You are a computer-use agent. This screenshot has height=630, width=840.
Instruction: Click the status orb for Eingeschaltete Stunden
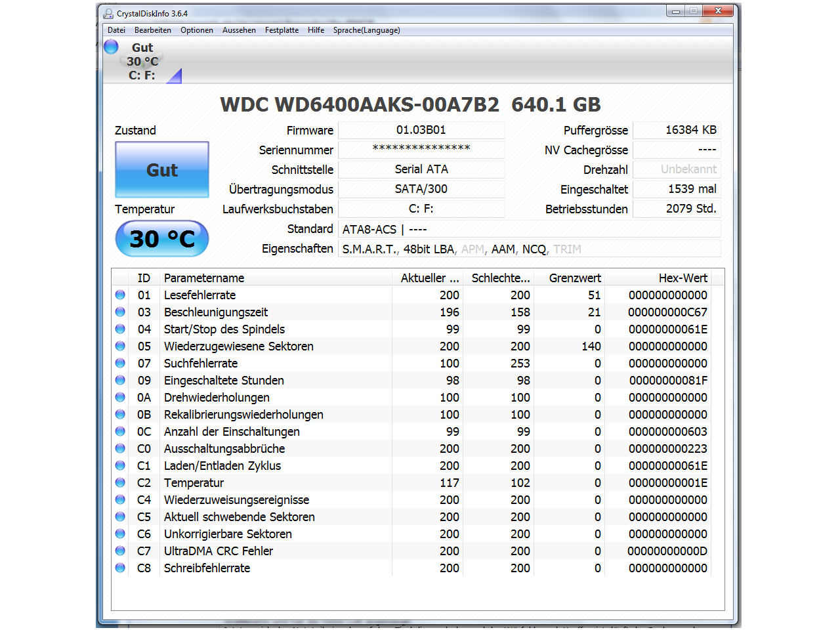[120, 380]
